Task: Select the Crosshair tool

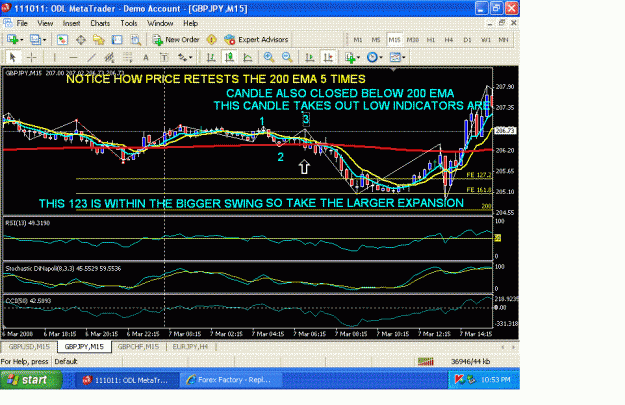Action: 31,57
